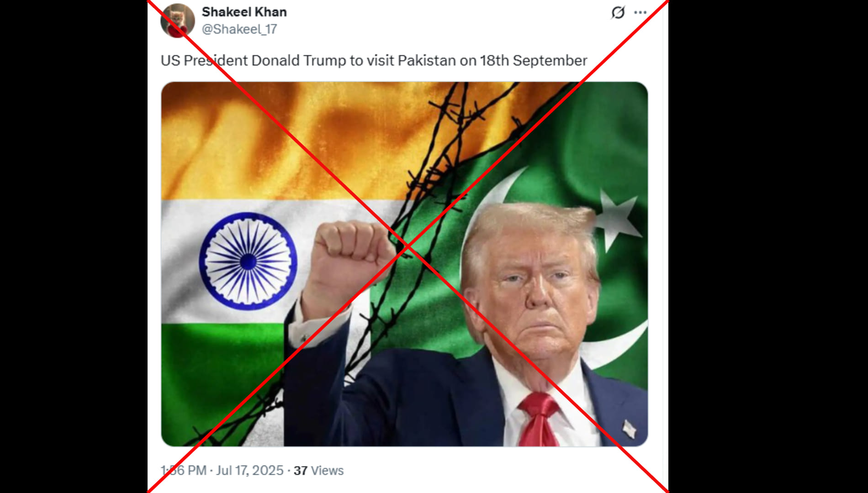Click the Ashoka Chakra wheel in the image
The height and width of the screenshot is (493, 868).
pos(248,262)
